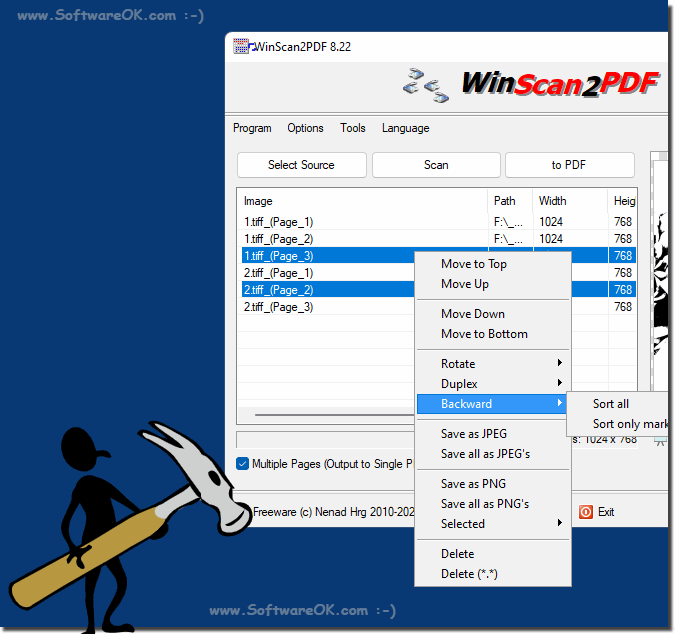Click the to PDF button
This screenshot has width=675, height=634.
pos(569,165)
